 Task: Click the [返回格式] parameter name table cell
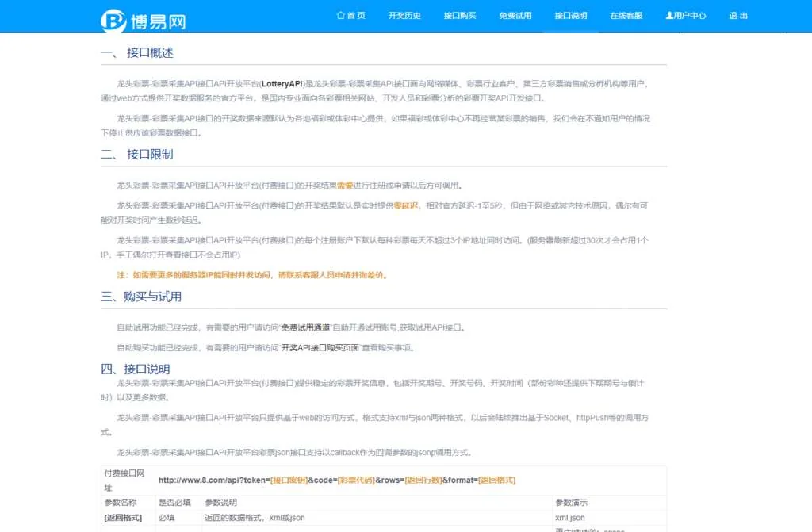pos(123,518)
